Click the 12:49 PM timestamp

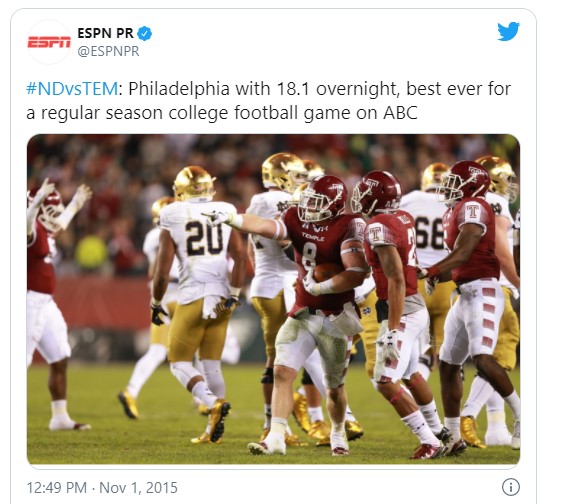click(57, 488)
